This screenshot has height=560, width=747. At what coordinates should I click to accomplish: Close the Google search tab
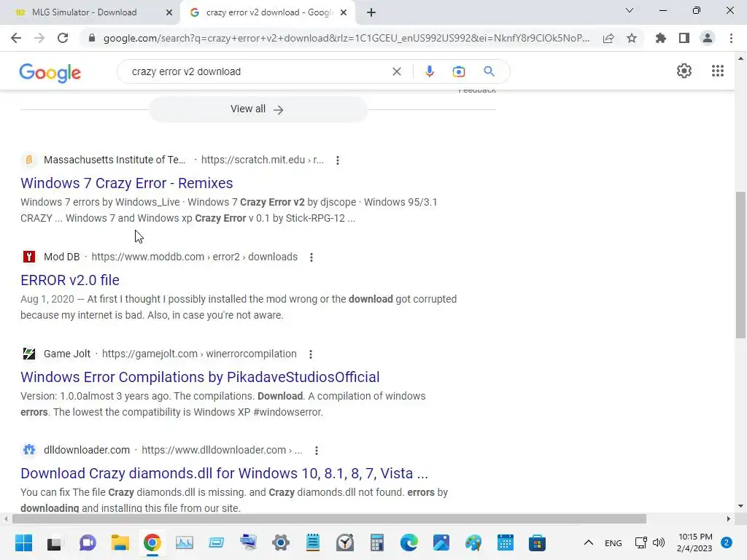coord(344,12)
